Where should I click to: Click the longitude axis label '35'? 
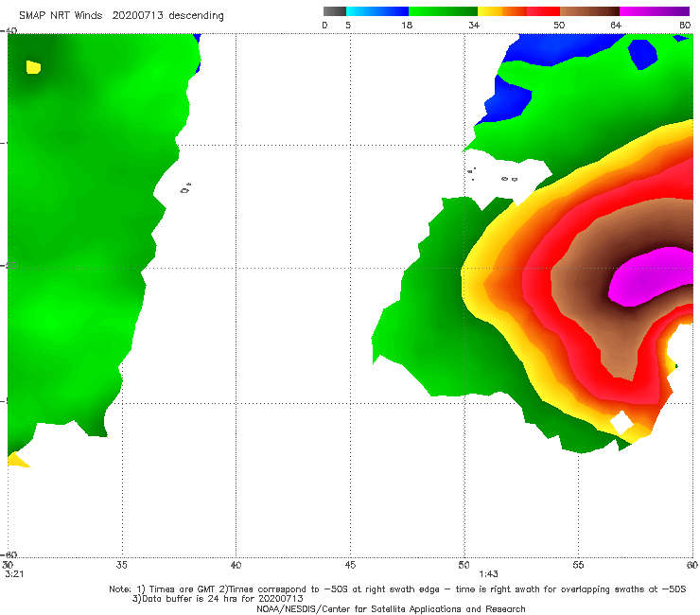coord(122,565)
